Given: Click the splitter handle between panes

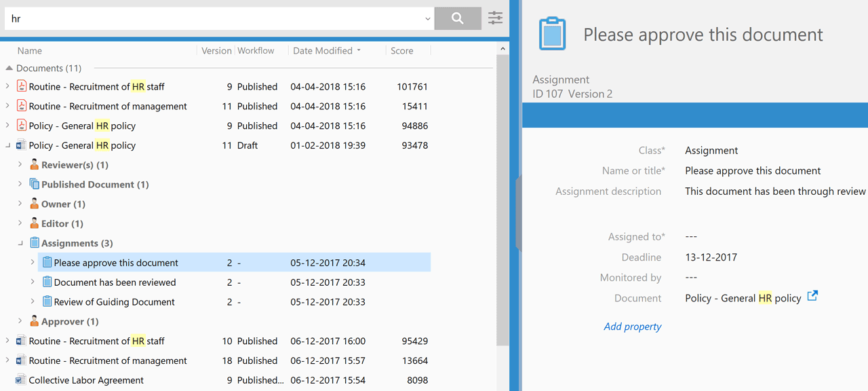Looking at the screenshot, I should (519, 212).
